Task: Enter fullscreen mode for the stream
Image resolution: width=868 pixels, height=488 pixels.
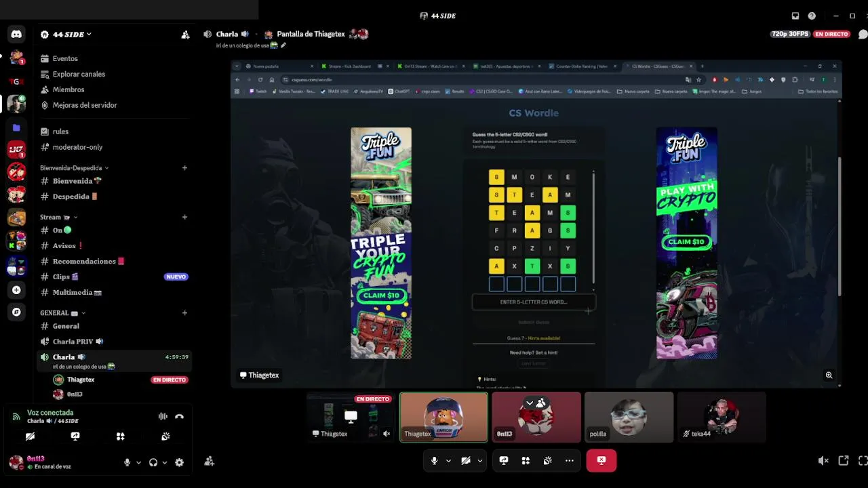Action: (863, 461)
